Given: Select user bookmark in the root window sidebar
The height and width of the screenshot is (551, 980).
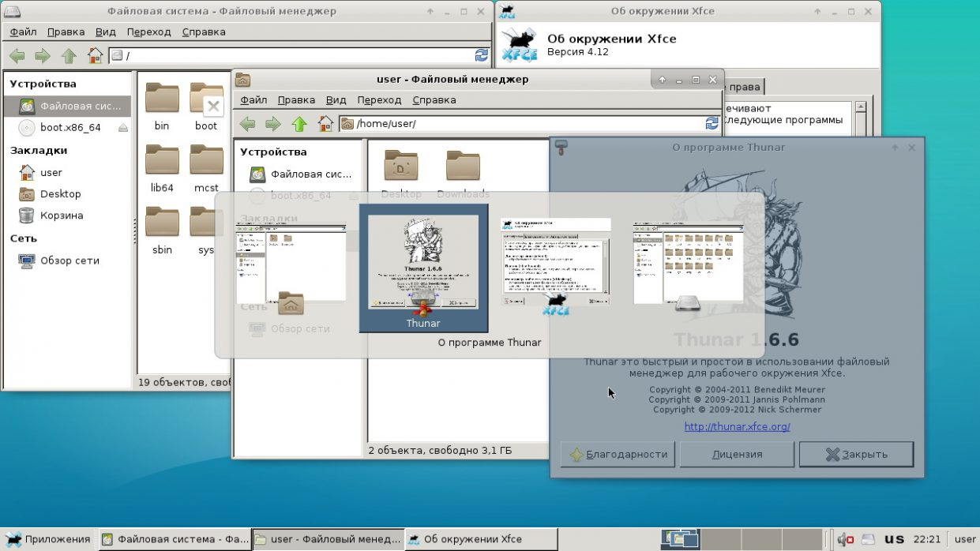Looking at the screenshot, I should 51,172.
